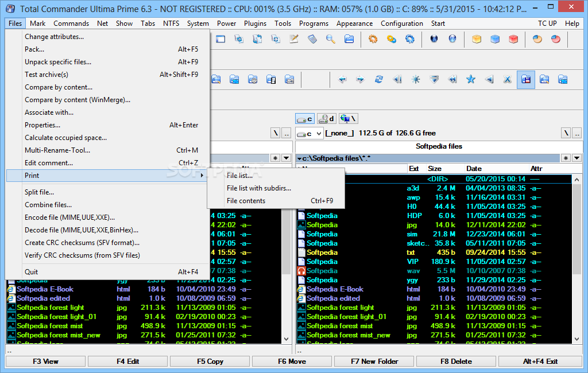Click the F4 Edit button
The image size is (588, 373).
[x=127, y=362]
